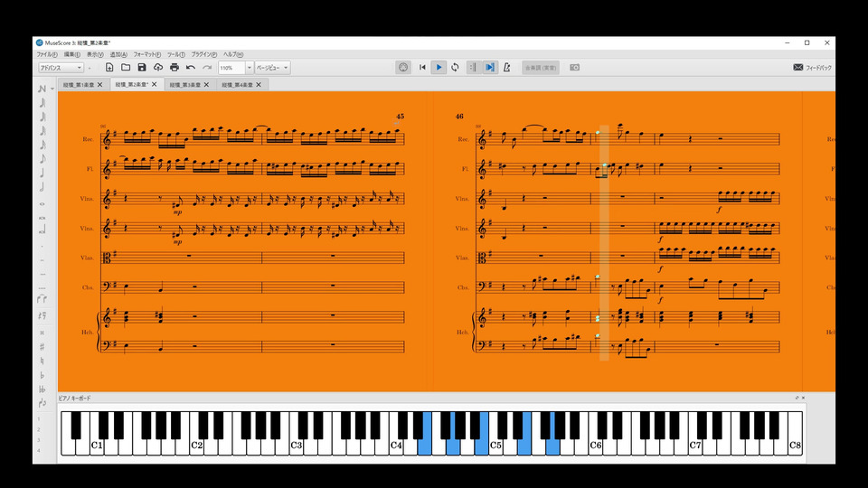Select the breve (double whole) note duration
Image resolution: width=868 pixels, height=488 pixels.
(42, 218)
